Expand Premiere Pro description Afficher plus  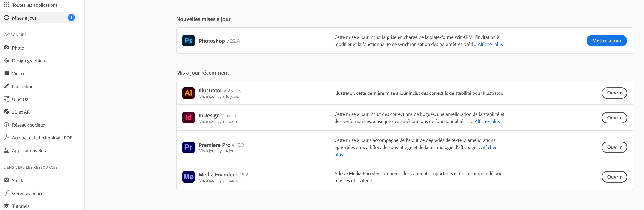tap(489, 147)
